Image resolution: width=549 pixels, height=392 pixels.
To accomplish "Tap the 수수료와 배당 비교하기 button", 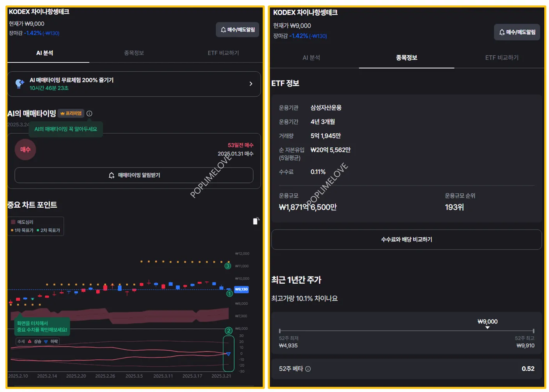I will tap(407, 240).
